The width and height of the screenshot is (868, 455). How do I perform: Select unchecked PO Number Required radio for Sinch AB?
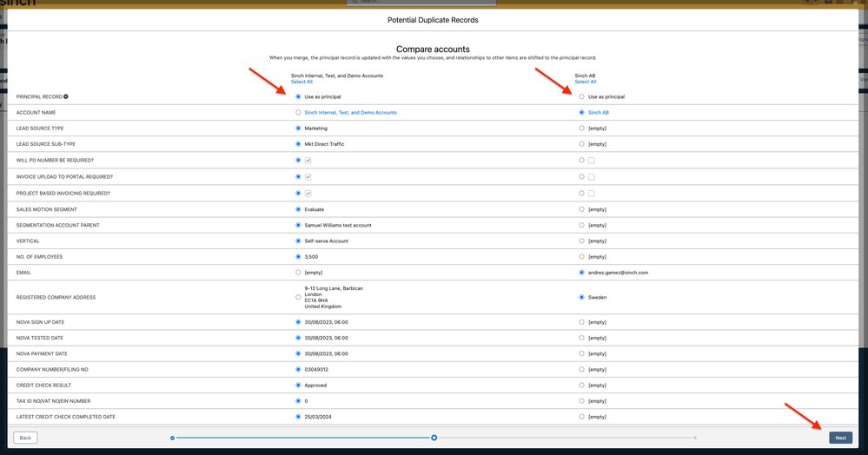(x=582, y=161)
